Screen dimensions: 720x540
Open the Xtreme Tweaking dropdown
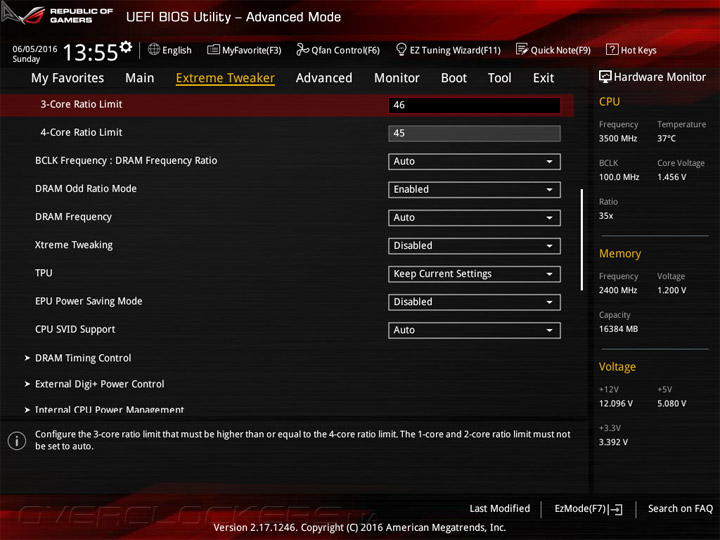(474, 246)
